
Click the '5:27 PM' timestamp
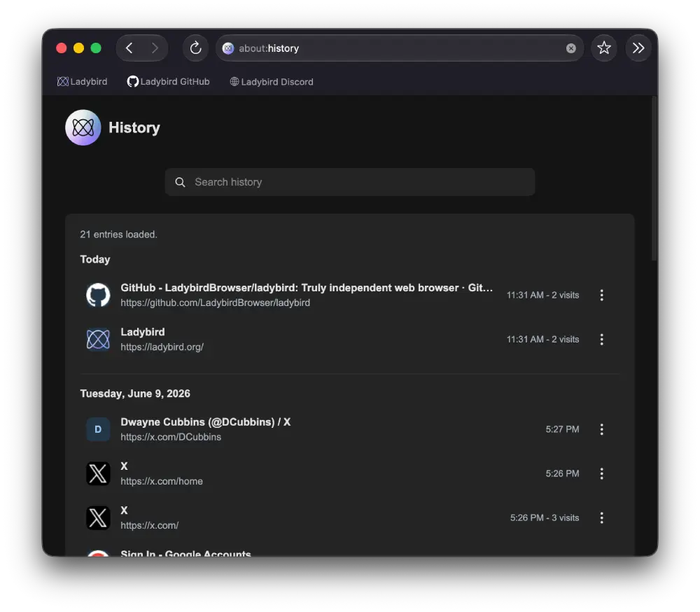[563, 429]
